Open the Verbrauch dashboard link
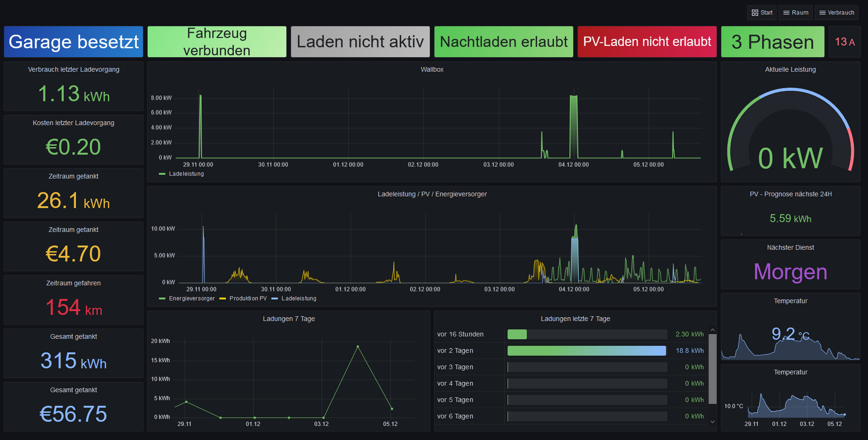Image resolution: width=868 pixels, height=440 pixels. coord(837,13)
